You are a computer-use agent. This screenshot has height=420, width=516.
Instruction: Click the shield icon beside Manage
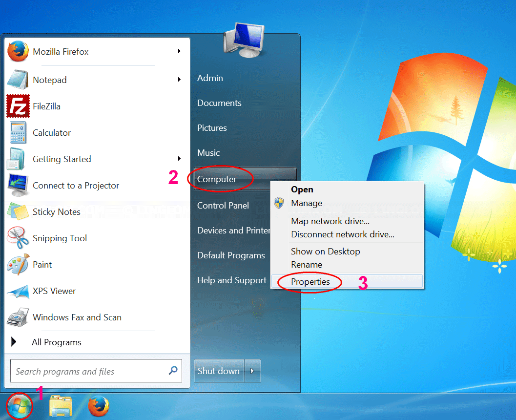click(279, 203)
